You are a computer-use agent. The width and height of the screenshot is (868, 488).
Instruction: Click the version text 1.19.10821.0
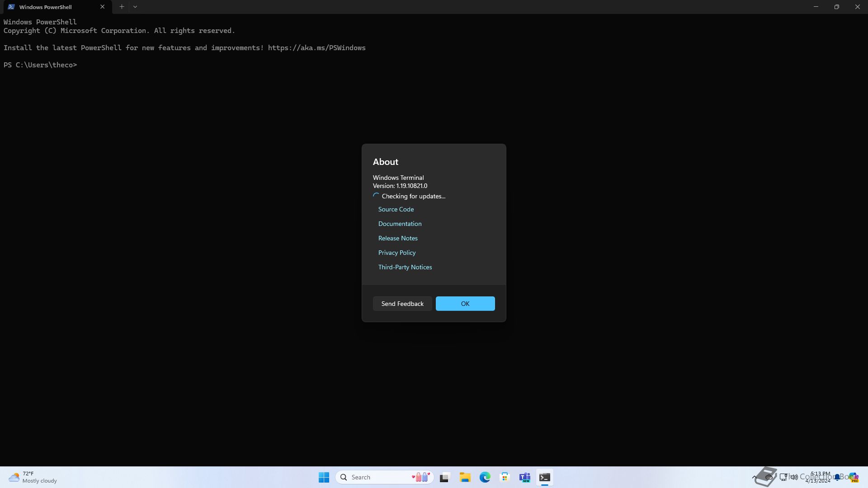click(411, 186)
